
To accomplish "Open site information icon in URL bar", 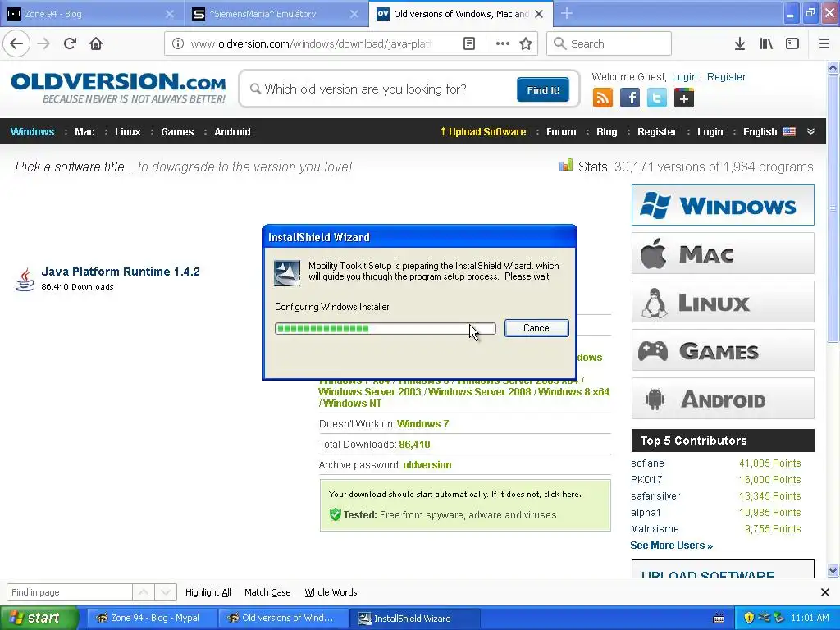I will (178, 43).
